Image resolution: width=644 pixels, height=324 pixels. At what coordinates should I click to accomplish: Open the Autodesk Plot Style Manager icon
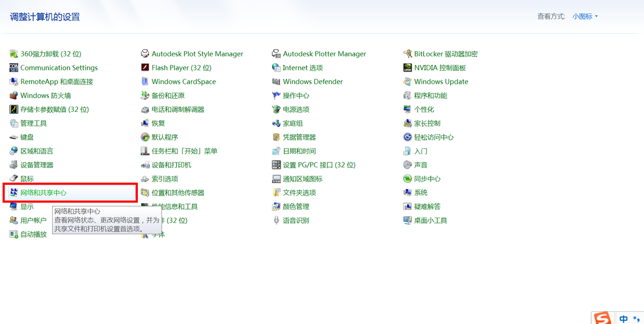click(x=145, y=54)
